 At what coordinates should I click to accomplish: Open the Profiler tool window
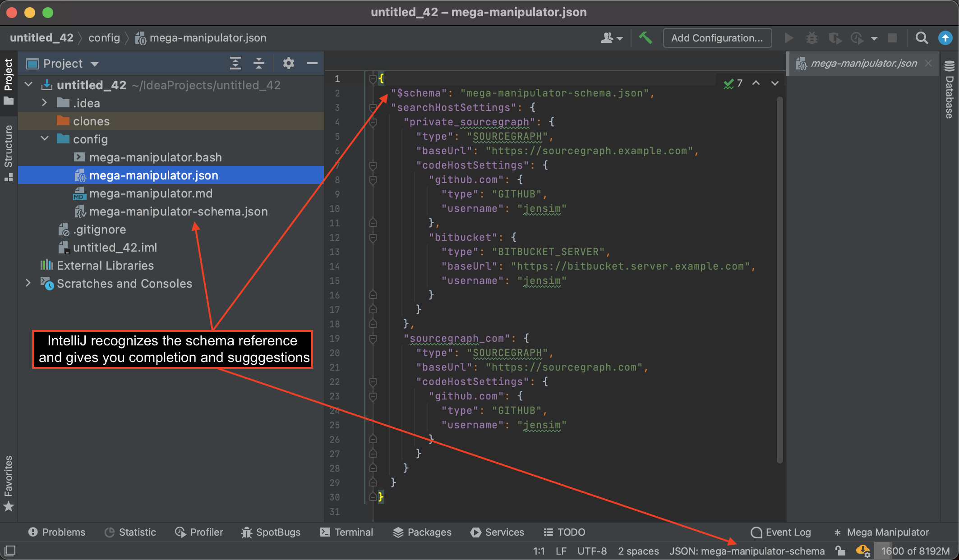tap(199, 532)
